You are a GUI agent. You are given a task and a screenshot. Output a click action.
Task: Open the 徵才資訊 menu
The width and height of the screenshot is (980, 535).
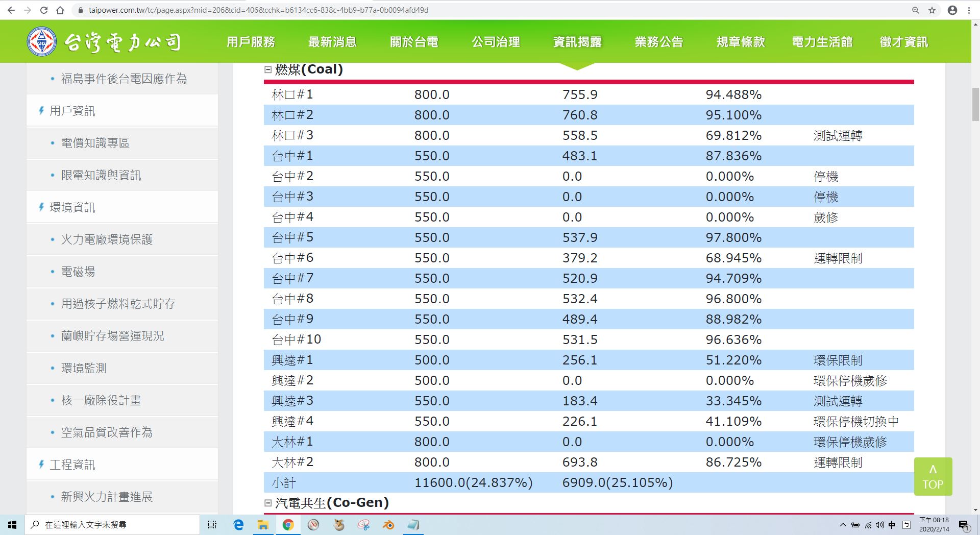pos(904,42)
